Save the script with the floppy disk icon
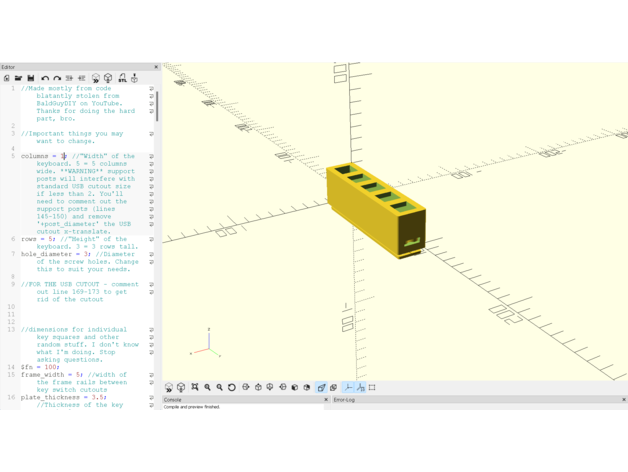 click(x=30, y=78)
